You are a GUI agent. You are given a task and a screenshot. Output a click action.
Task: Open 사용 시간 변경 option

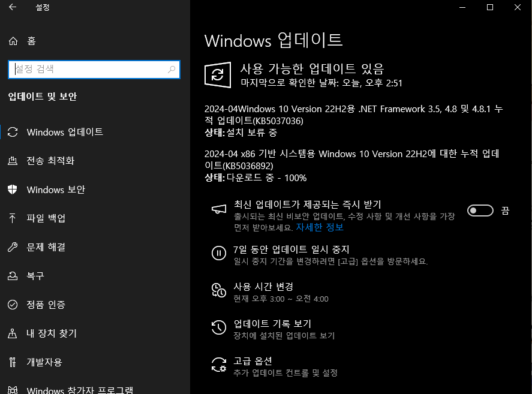coord(263,287)
